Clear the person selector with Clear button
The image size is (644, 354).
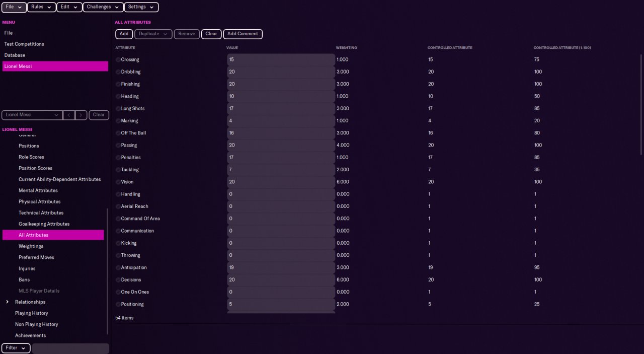pos(99,115)
